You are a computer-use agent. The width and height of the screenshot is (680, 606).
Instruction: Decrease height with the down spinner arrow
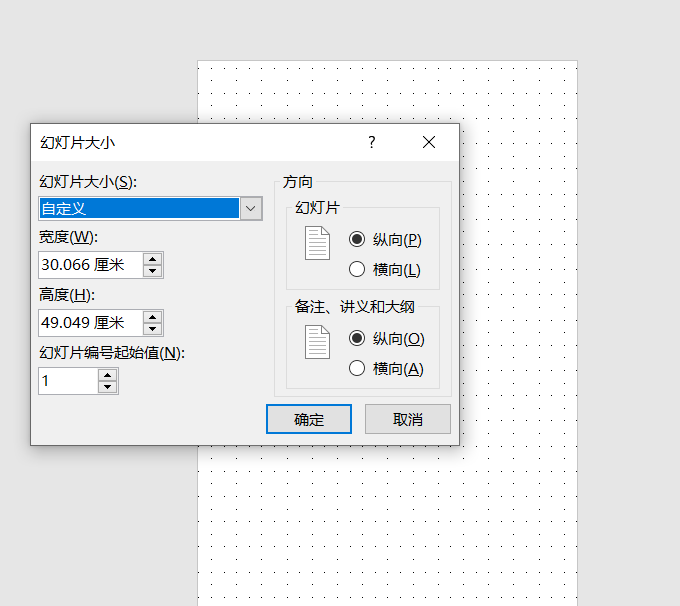[152, 329]
